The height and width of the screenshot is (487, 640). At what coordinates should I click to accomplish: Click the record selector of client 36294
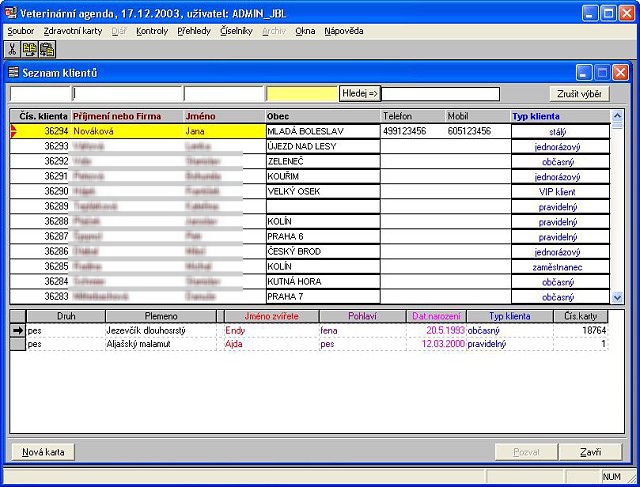point(14,131)
